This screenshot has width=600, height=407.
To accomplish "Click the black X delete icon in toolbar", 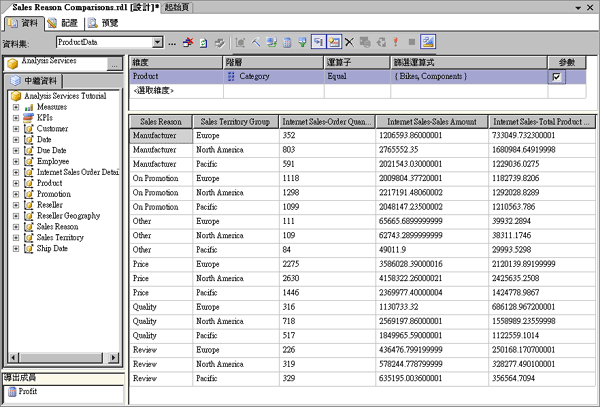I will 349,43.
